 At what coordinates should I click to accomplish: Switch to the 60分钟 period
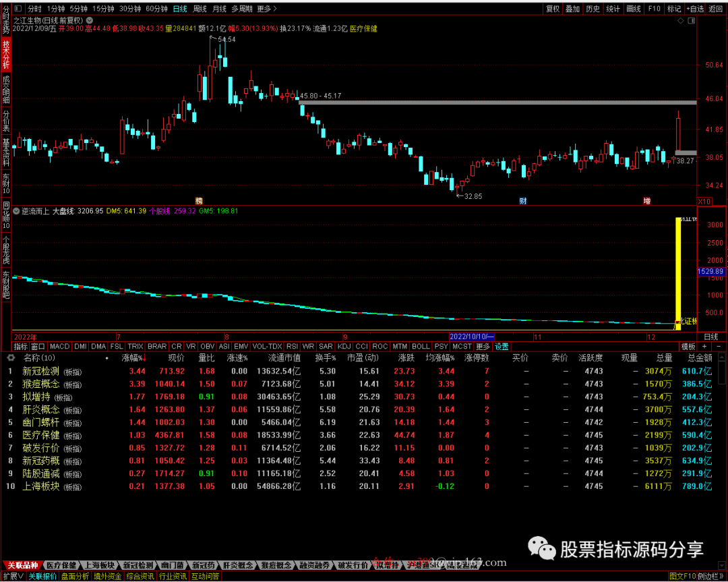tap(156, 9)
